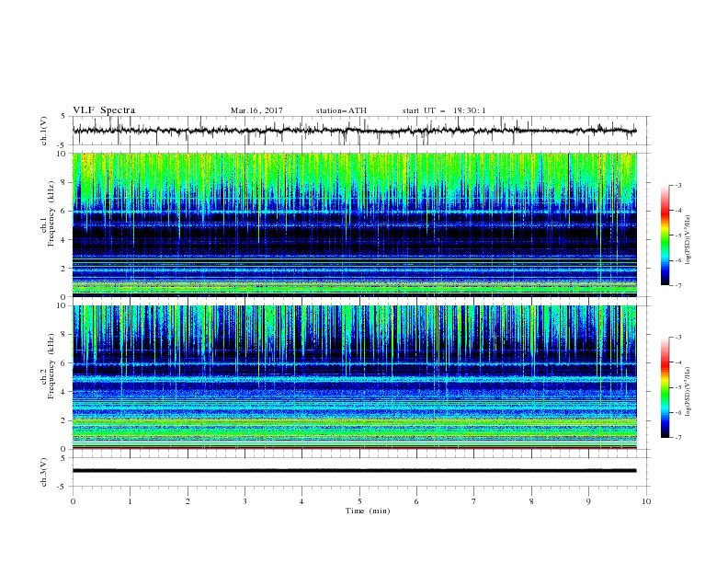The height and width of the screenshot is (563, 728).
Task: Click the red baseline at bottom of ch.2 spectrogram
Action: click(x=355, y=449)
